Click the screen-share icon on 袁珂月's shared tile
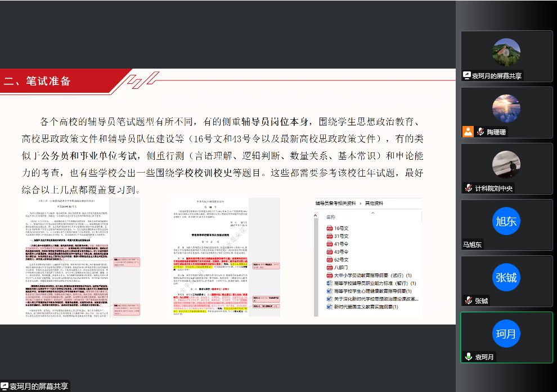The width and height of the screenshot is (557, 392). [x=467, y=76]
